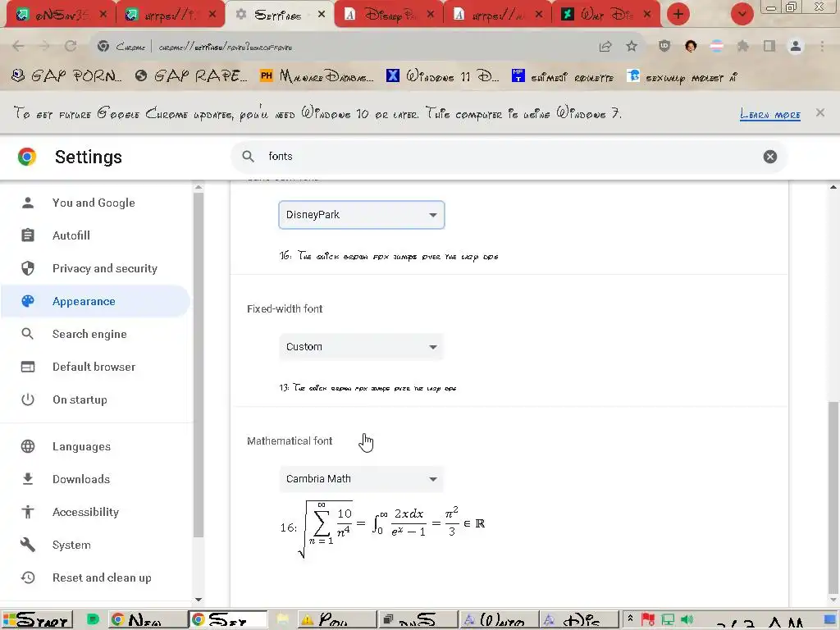Screen dimensions: 840x630
Task: Open Default browser settings
Action: pos(95,367)
